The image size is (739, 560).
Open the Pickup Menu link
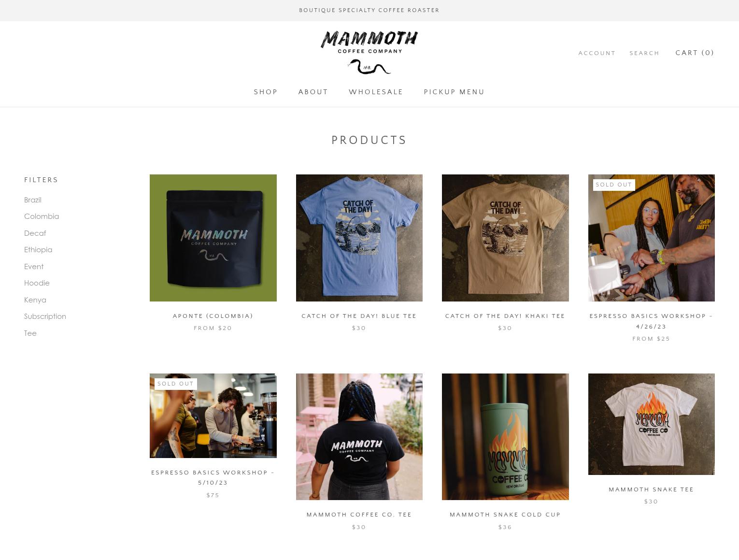[x=454, y=92]
